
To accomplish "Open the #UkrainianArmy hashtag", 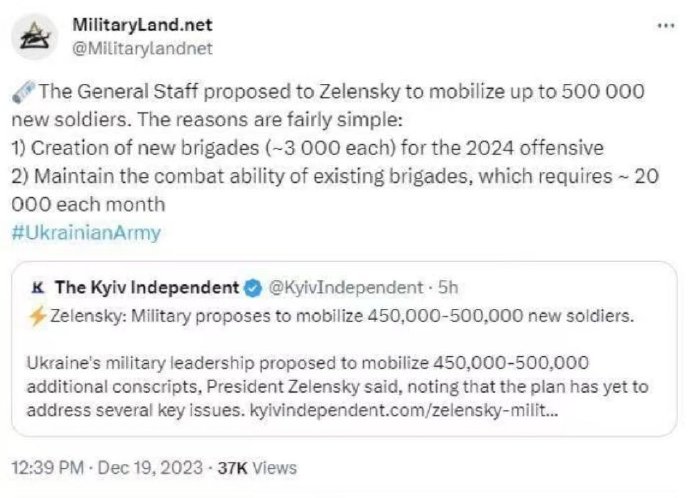I will click(x=86, y=232).
